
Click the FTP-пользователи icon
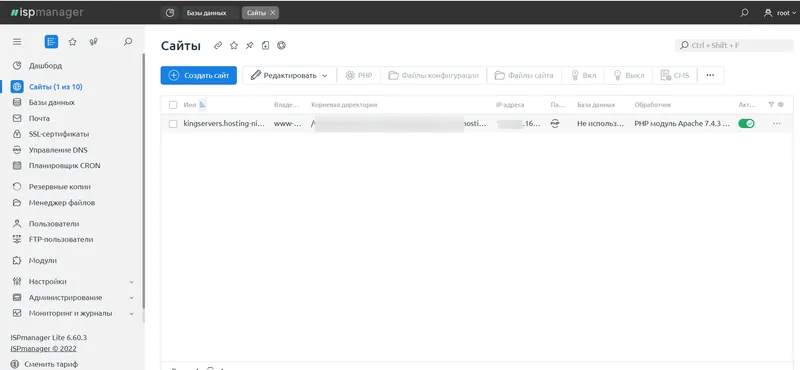coord(17,239)
